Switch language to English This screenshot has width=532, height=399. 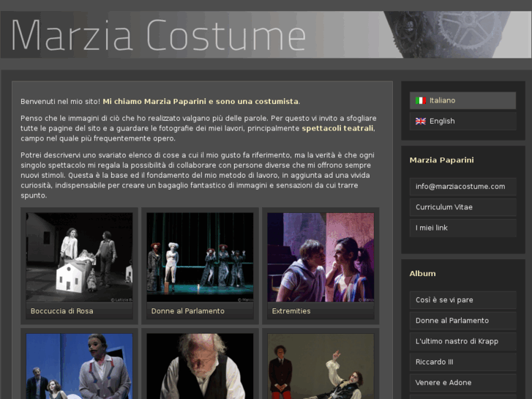(x=462, y=122)
